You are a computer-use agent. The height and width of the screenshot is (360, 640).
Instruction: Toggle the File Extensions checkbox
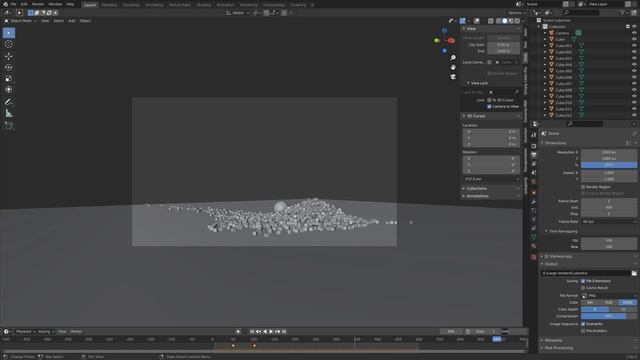(x=583, y=281)
